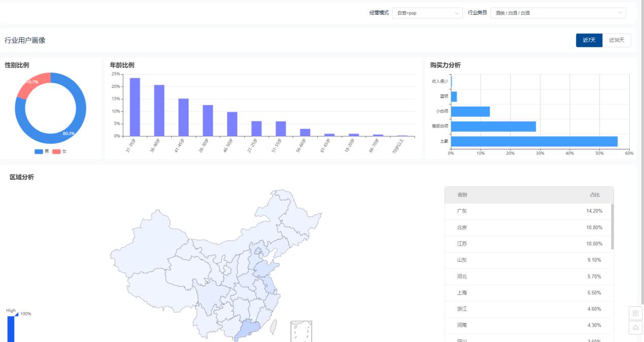
Task: Click the 广东 row in the province table
Action: point(529,211)
